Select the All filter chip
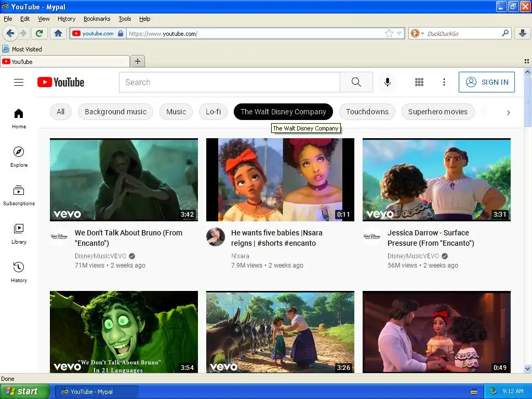Image resolution: width=532 pixels, height=399 pixels. [60, 112]
